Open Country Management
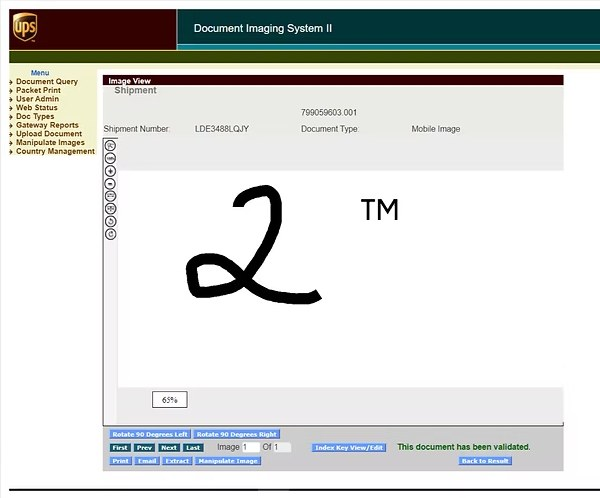Viewport: 600px width, 498px height. point(55,151)
